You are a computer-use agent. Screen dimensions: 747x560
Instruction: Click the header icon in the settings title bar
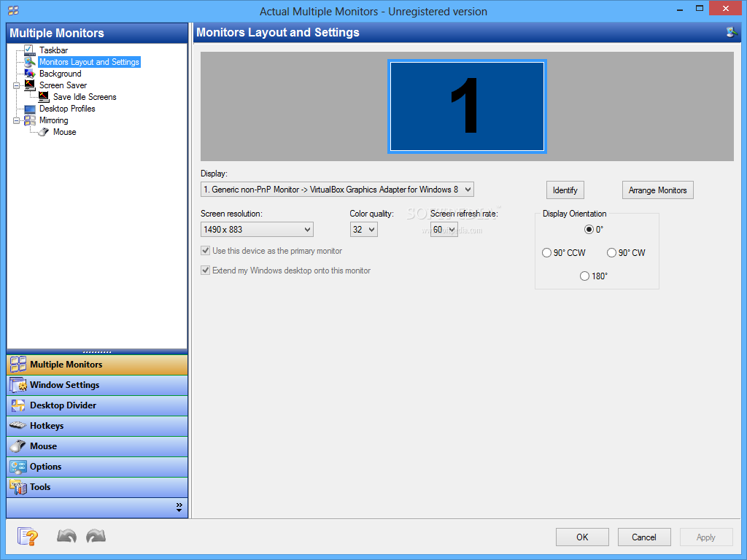[732, 32]
